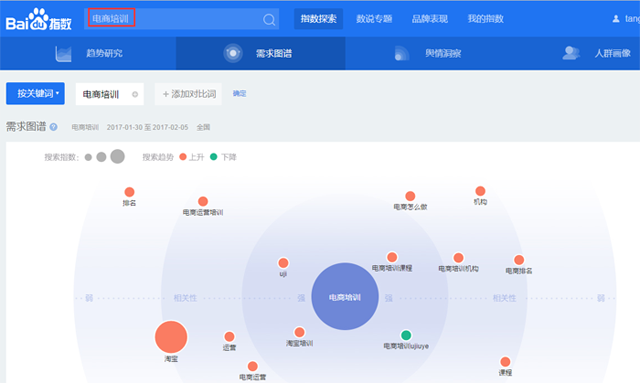Image resolution: width=640 pixels, height=383 pixels.
Task: Select the 排名 node
Action: 129,192
